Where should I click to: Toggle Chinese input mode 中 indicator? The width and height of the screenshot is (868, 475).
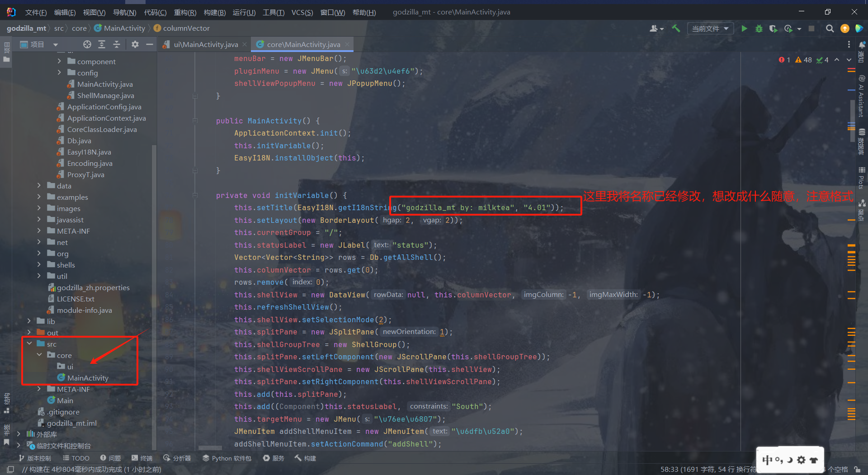(767, 460)
